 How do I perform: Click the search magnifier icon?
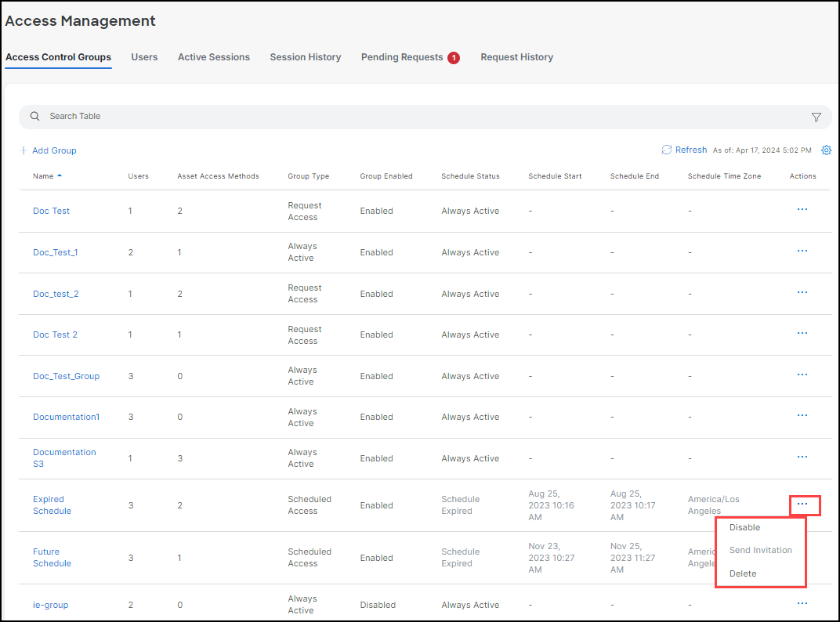point(34,116)
